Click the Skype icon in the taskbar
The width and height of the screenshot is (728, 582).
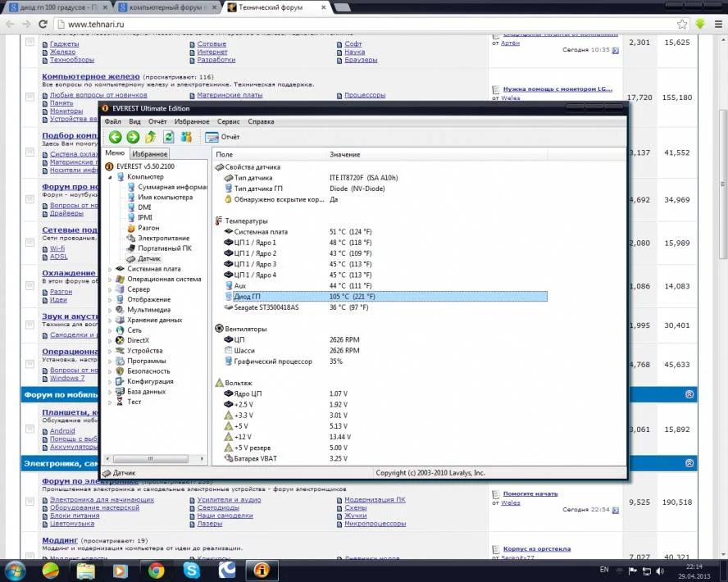(x=192, y=569)
